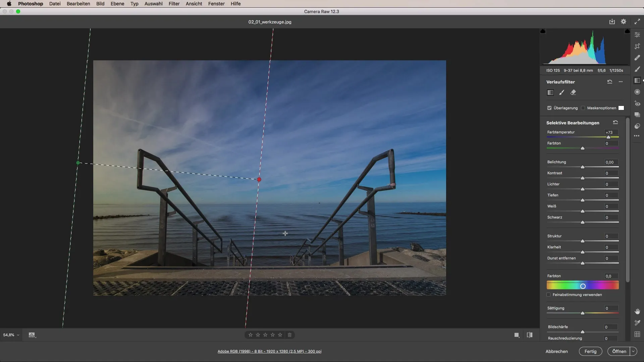Viewport: 644px width, 362px height.
Task: Click the Farbton hue color bar handle
Action: coord(583,286)
